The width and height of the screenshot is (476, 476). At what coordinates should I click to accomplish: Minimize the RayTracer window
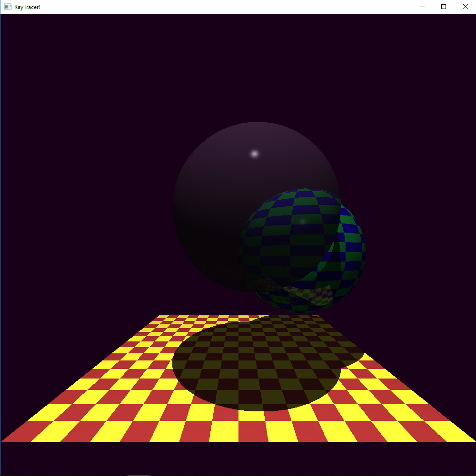click(422, 7)
